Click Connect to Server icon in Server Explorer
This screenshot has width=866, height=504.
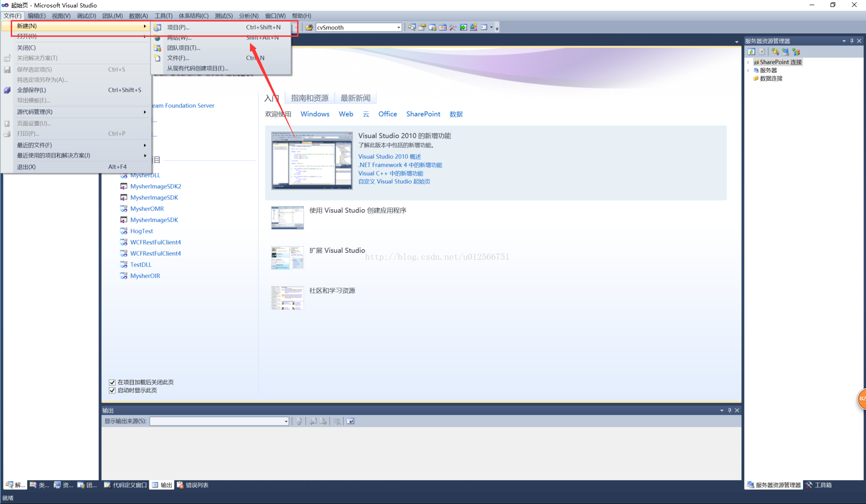786,52
